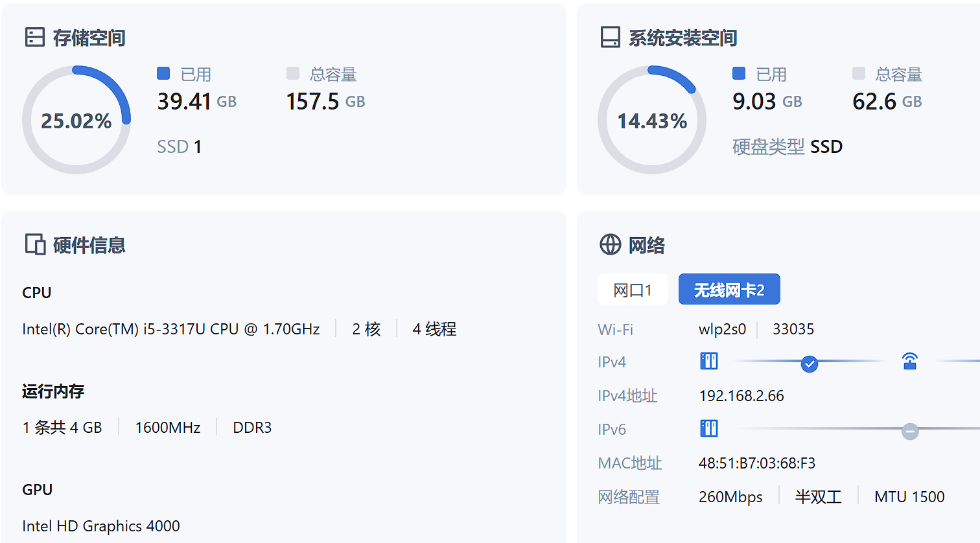
Task: Click the MAC address 48:51:B7:03:68:F3
Action: (x=757, y=463)
